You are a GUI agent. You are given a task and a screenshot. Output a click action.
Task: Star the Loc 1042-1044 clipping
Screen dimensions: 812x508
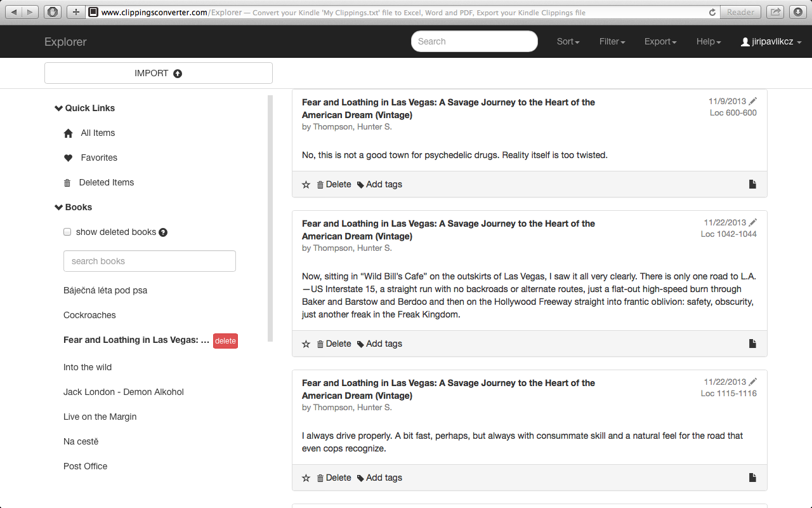(306, 344)
